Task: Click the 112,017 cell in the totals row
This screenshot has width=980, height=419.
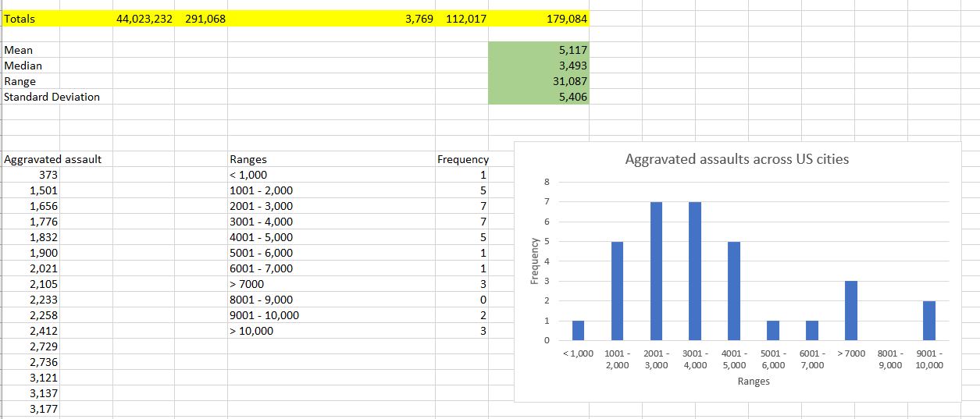Action: pyautogui.click(x=466, y=19)
